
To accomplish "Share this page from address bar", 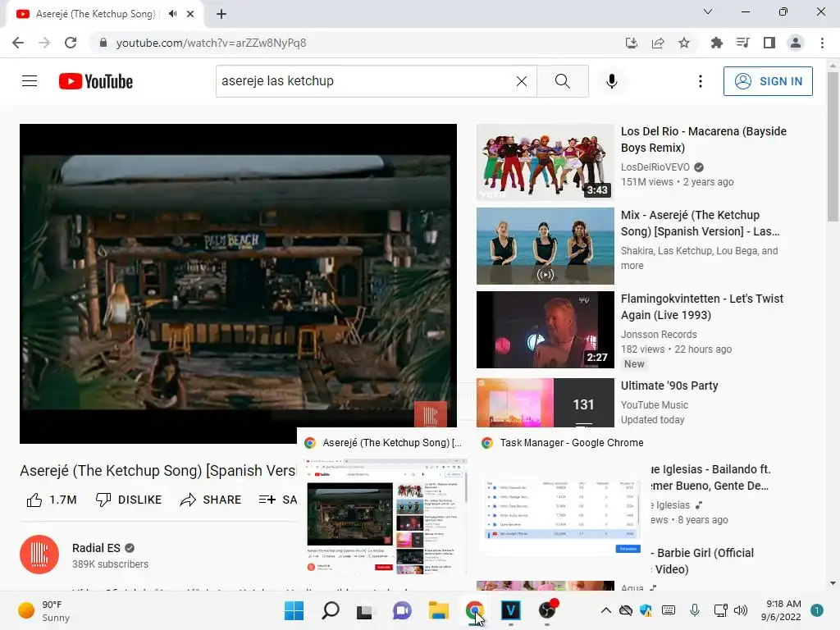I will coord(658,43).
